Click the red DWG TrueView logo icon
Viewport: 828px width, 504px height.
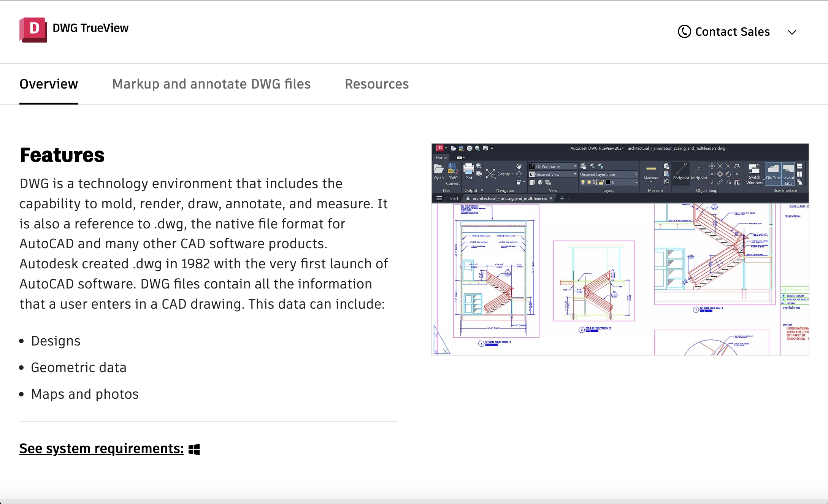coord(33,30)
